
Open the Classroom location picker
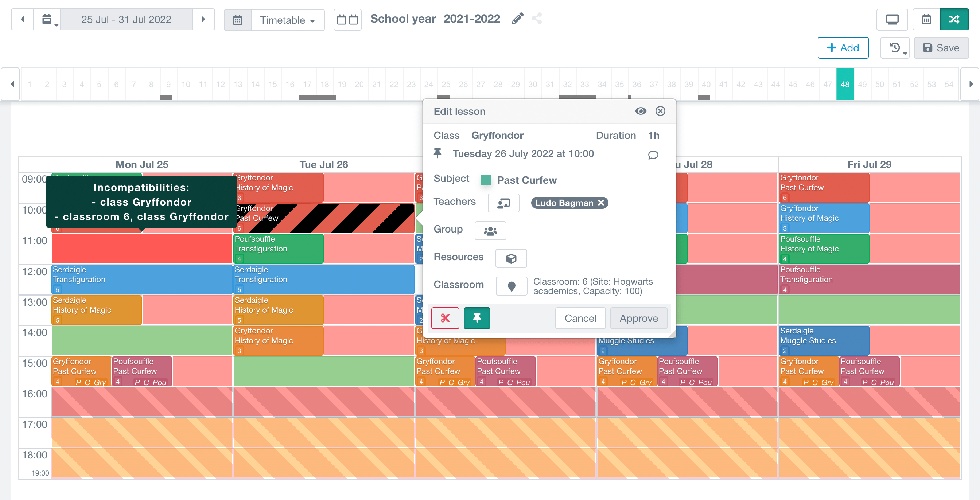511,286
